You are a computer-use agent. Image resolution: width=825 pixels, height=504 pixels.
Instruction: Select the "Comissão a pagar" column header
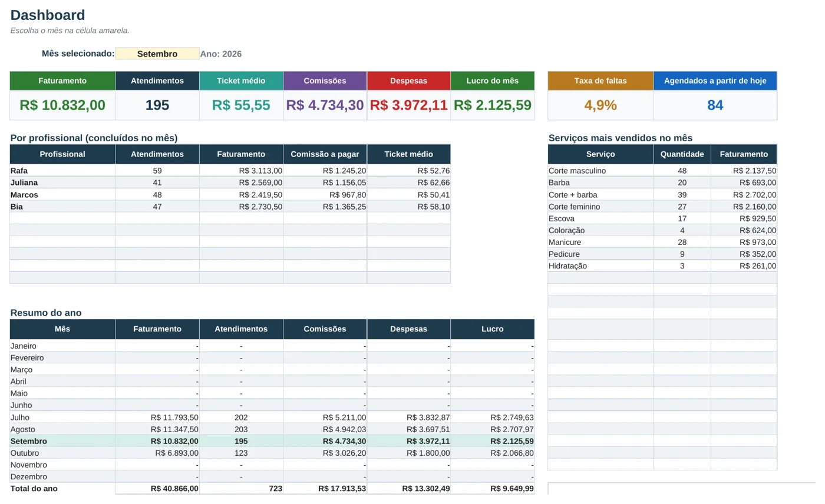click(325, 154)
